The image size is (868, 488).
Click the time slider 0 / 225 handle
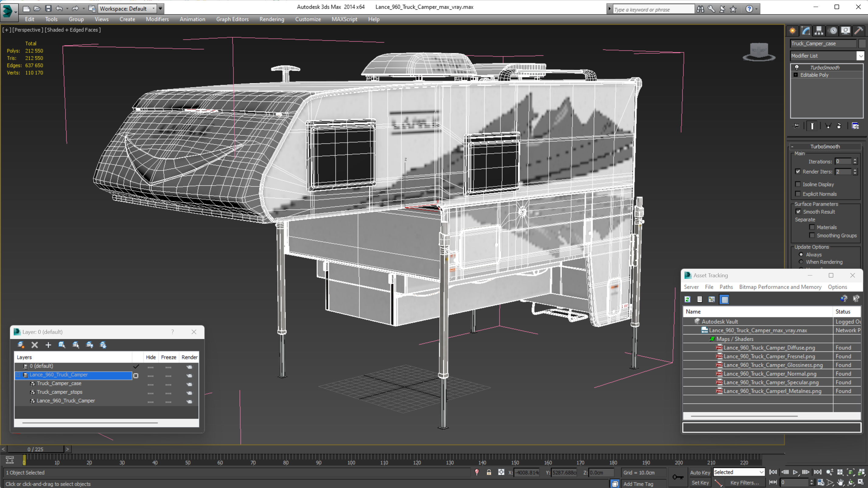(35, 449)
